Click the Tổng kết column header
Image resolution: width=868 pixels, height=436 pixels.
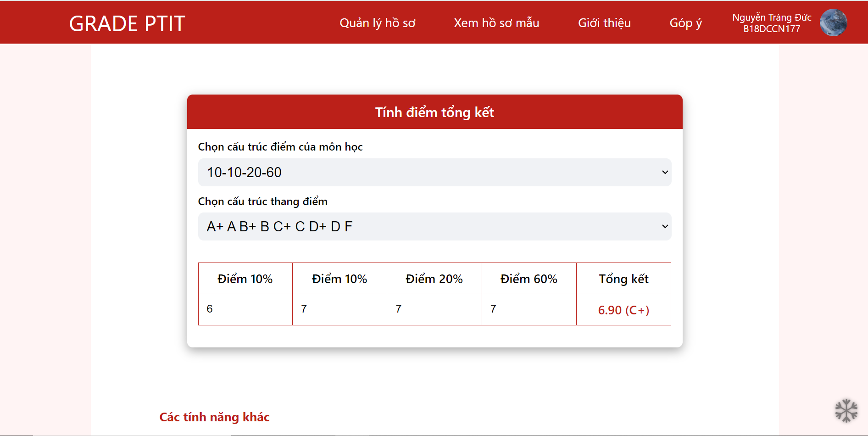(x=623, y=279)
